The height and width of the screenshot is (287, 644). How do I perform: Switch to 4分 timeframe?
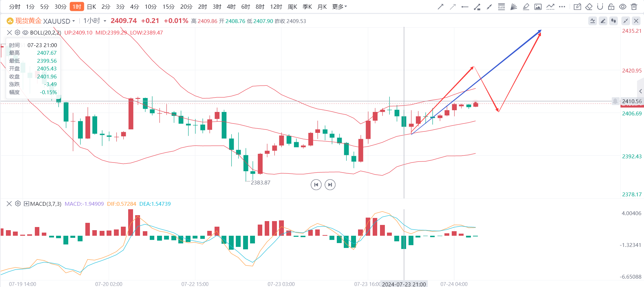tap(134, 7)
